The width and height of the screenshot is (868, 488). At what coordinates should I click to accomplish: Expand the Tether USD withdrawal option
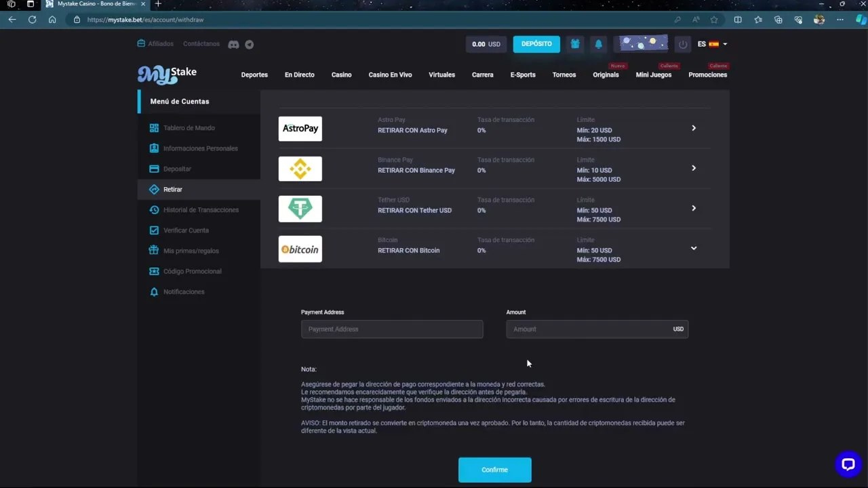(694, 208)
